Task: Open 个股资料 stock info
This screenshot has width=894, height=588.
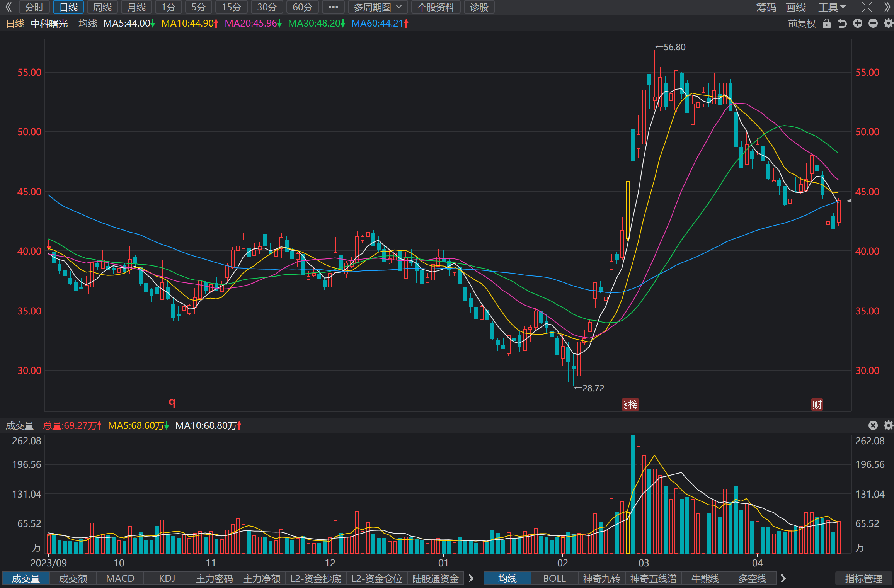Action: pos(436,7)
